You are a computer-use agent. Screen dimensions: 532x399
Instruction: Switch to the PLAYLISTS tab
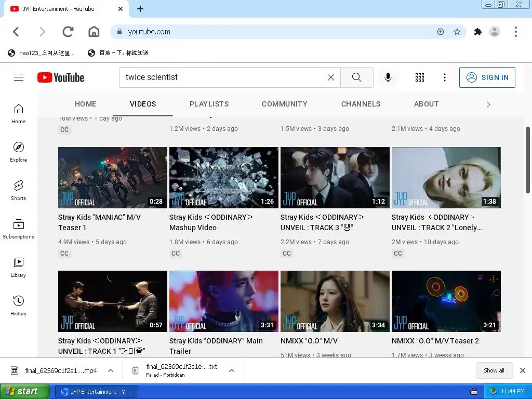coord(209,104)
